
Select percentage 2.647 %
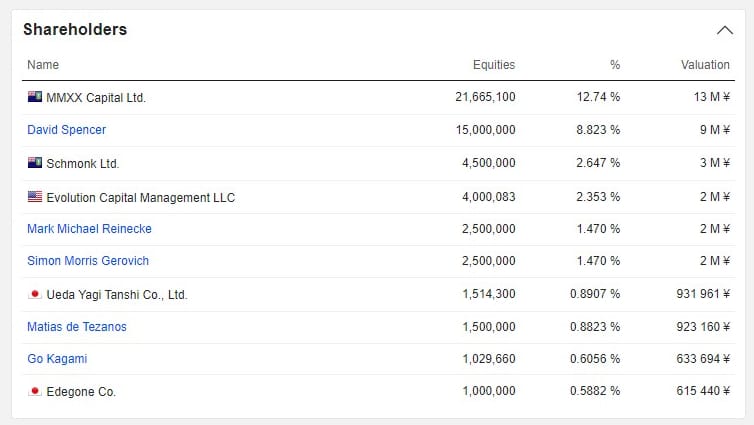coord(598,163)
